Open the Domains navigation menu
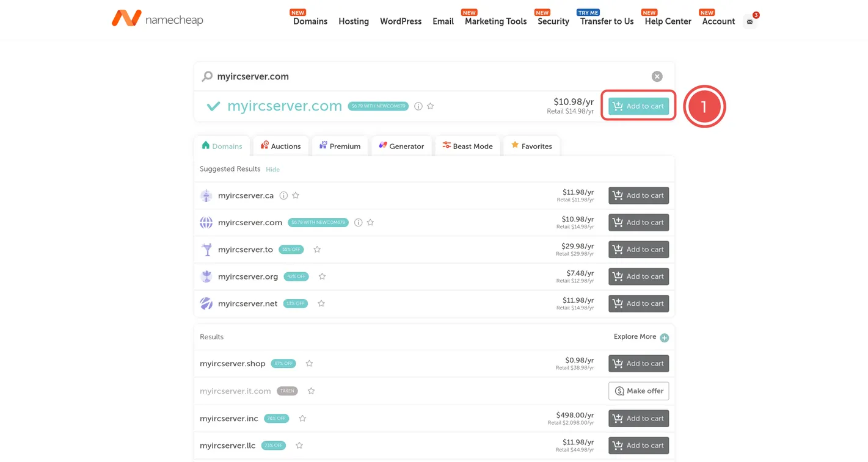This screenshot has width=868, height=462. click(310, 21)
